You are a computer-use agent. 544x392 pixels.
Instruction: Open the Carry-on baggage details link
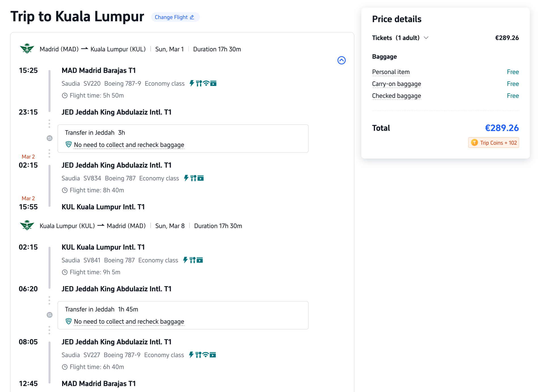coord(396,84)
